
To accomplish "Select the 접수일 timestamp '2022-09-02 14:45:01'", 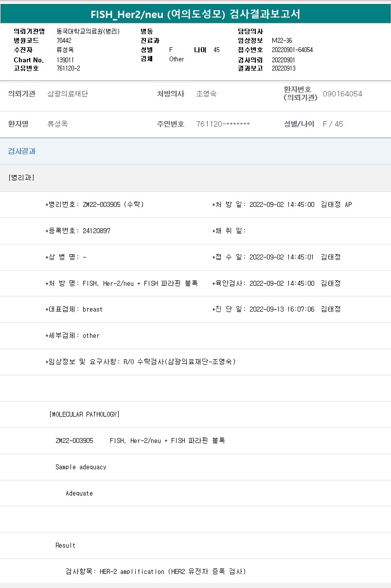I will [282, 257].
